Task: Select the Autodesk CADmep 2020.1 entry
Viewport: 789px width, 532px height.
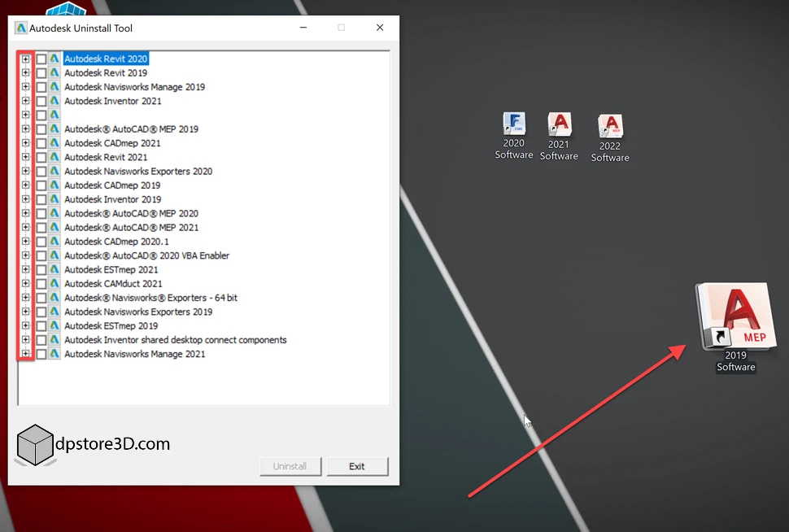Action: click(x=117, y=242)
